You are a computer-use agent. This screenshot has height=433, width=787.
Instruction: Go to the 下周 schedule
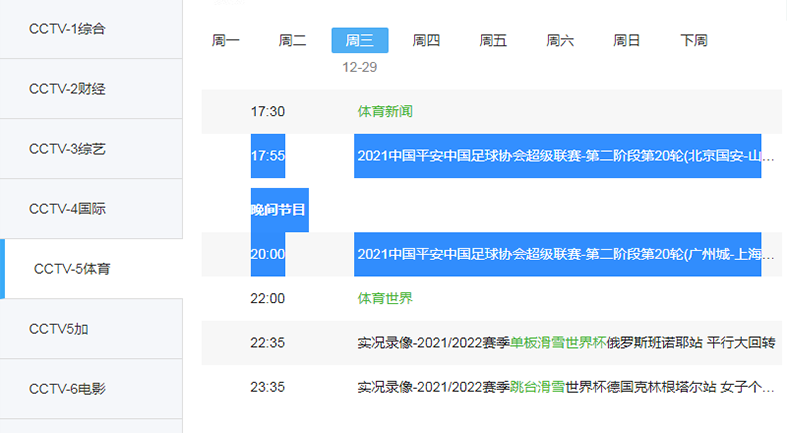click(x=694, y=40)
